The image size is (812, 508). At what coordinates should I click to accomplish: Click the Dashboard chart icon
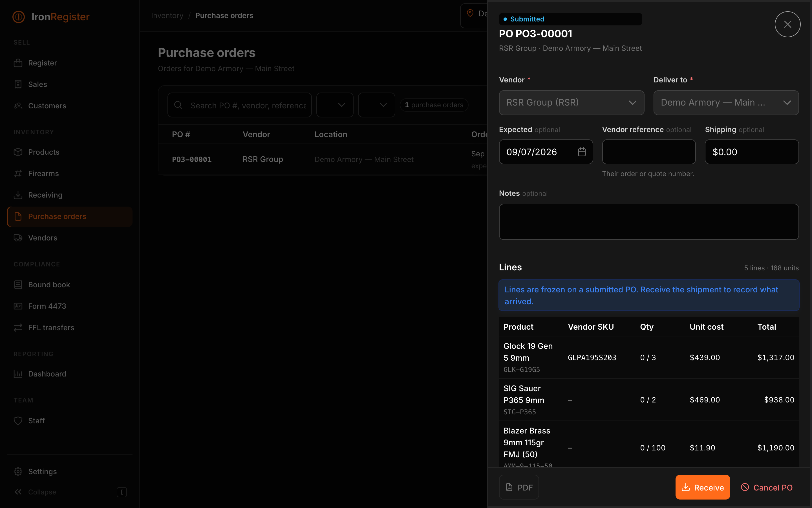(x=18, y=374)
